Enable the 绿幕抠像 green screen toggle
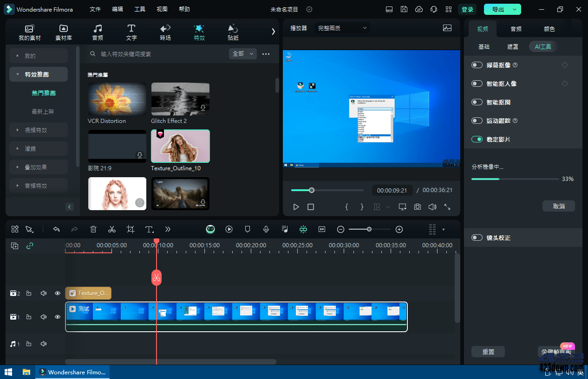The height and width of the screenshot is (379, 588). click(477, 65)
